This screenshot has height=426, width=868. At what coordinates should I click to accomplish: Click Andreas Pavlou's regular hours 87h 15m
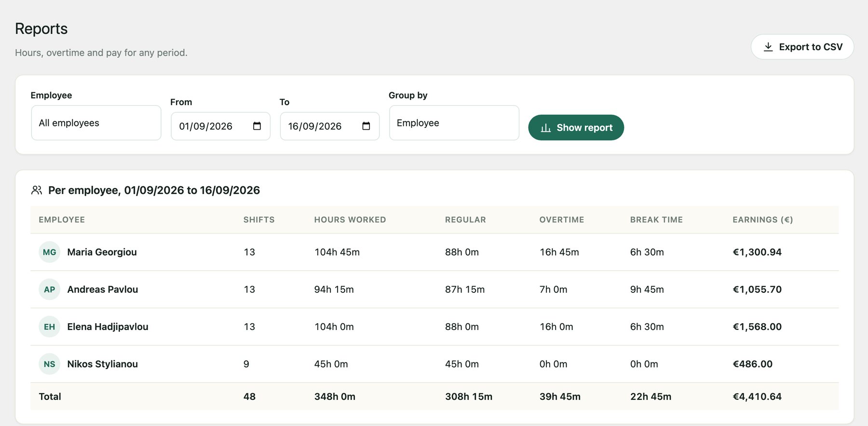pos(465,289)
